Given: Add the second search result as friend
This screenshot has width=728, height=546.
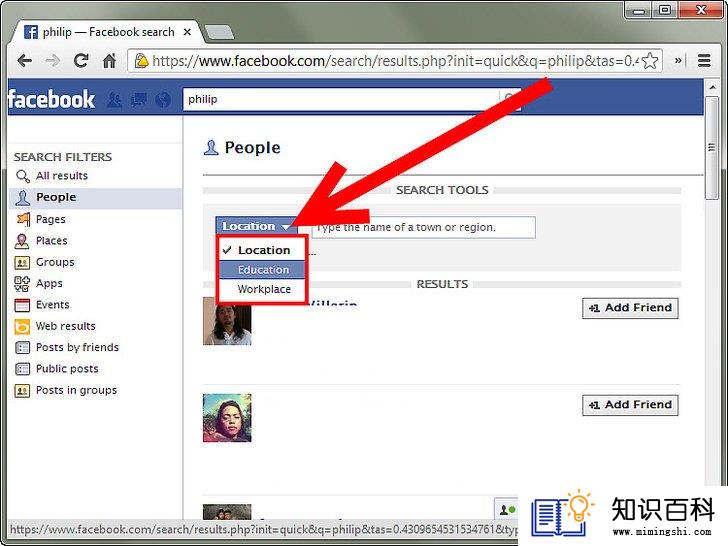Looking at the screenshot, I should 630,405.
